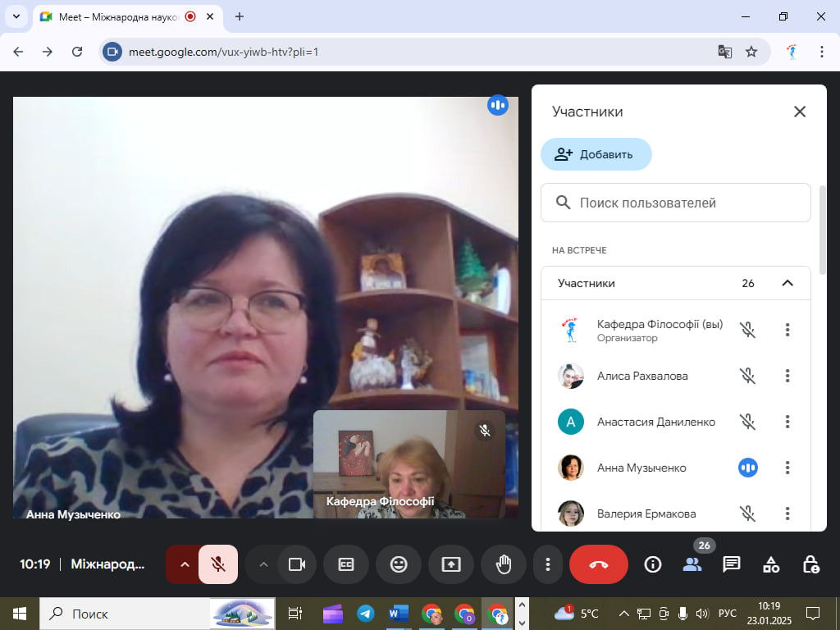Turn on closed captions (CC)

pyautogui.click(x=346, y=564)
